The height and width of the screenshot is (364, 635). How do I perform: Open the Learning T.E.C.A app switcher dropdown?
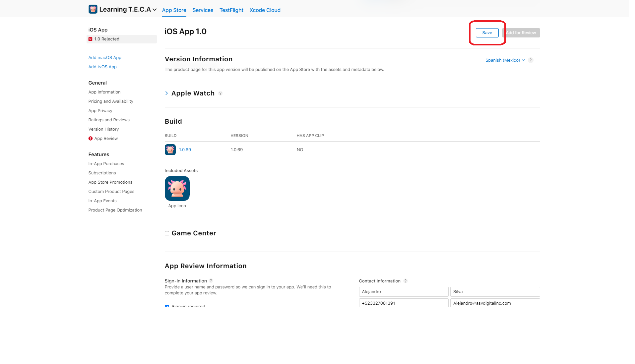[155, 10]
